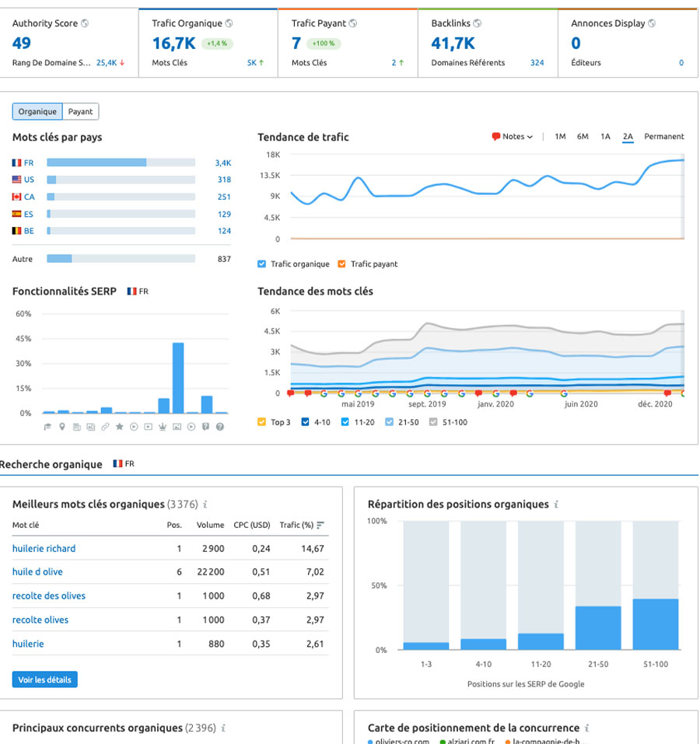Switch to the Payant tab
700x744 pixels.
(x=80, y=111)
